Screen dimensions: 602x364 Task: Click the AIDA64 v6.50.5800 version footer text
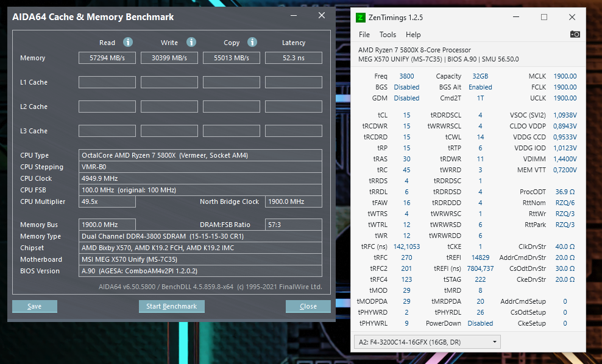click(x=210, y=287)
